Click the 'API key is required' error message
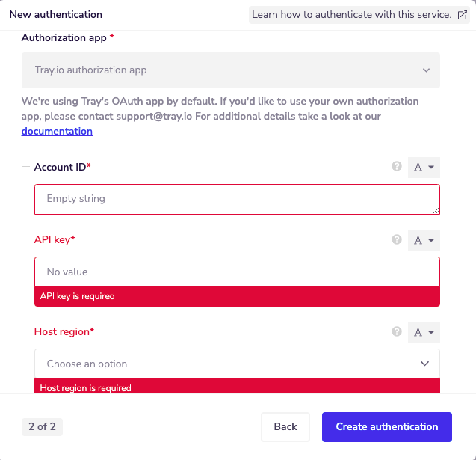The width and height of the screenshot is (476, 460). coord(78,296)
